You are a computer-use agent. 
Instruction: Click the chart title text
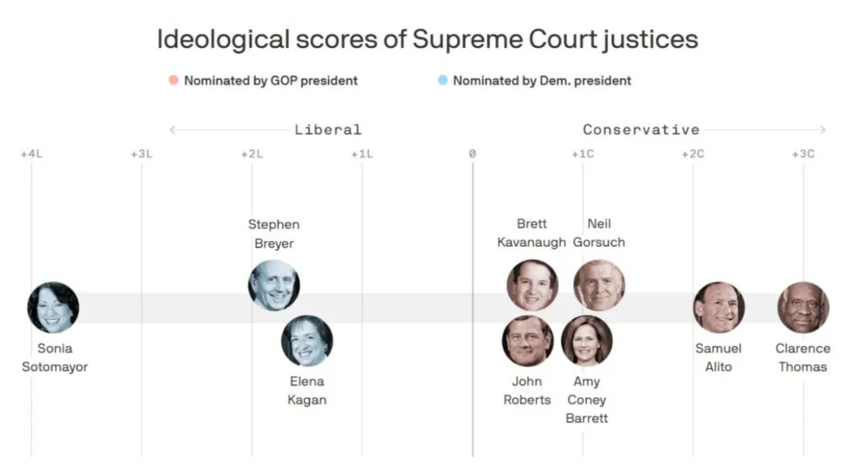tap(427, 39)
